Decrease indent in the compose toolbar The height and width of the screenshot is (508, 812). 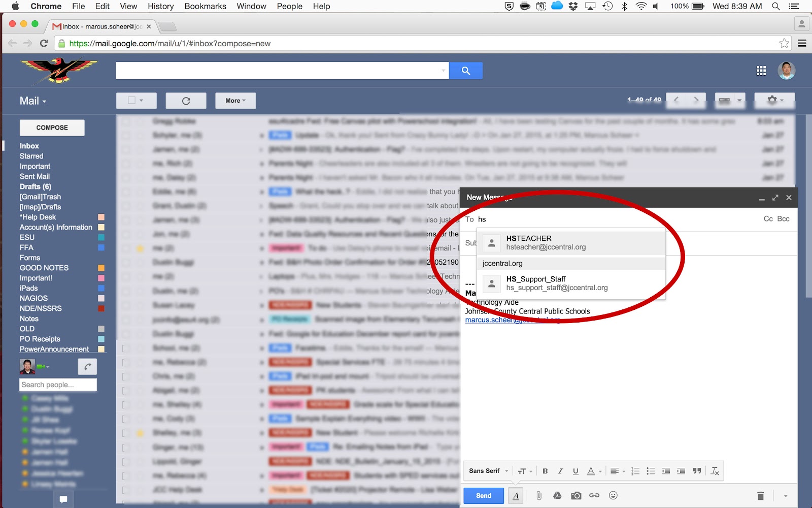pyautogui.click(x=666, y=471)
